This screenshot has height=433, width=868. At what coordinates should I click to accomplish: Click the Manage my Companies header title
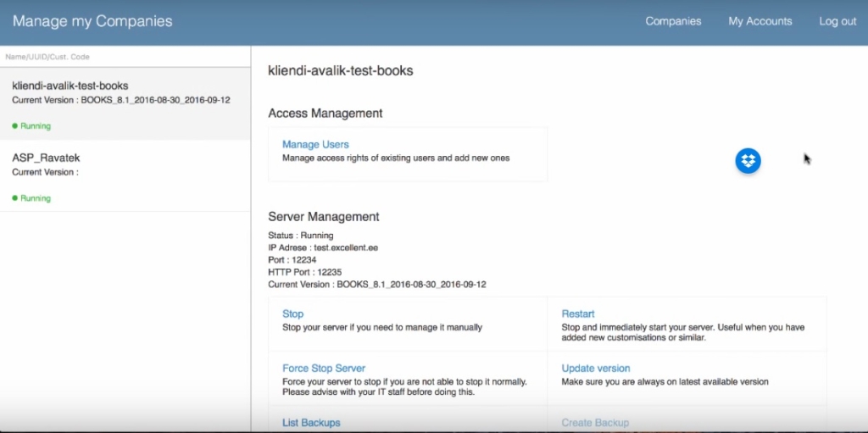92,21
